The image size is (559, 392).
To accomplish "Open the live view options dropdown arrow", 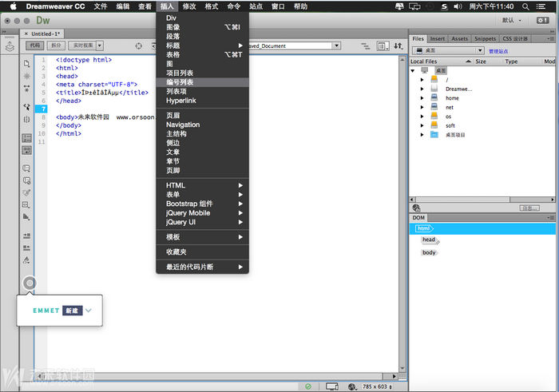I will click(x=100, y=46).
